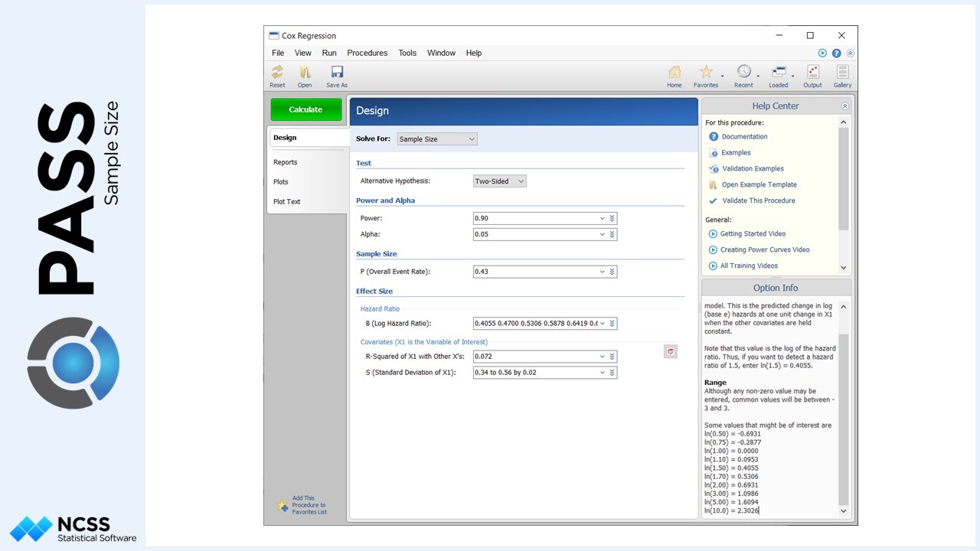
Task: Open the Solve For dropdown
Action: 437,139
